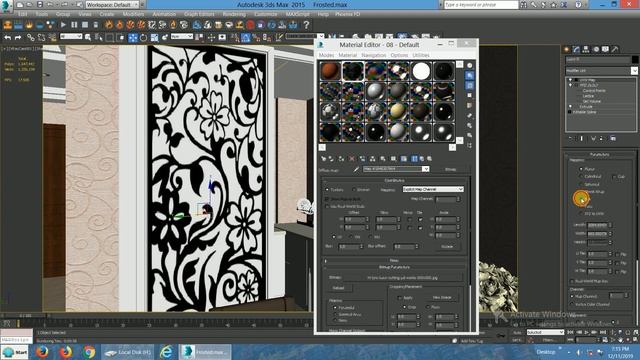Image resolution: width=640 pixels, height=360 pixels.
Task: Open Rendering menu in main menu bar
Action: point(234,14)
